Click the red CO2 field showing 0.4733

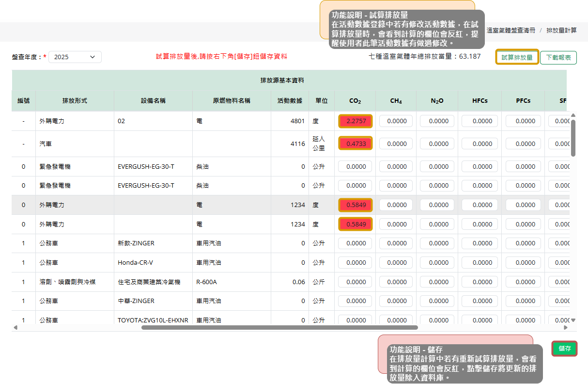pyautogui.click(x=356, y=144)
